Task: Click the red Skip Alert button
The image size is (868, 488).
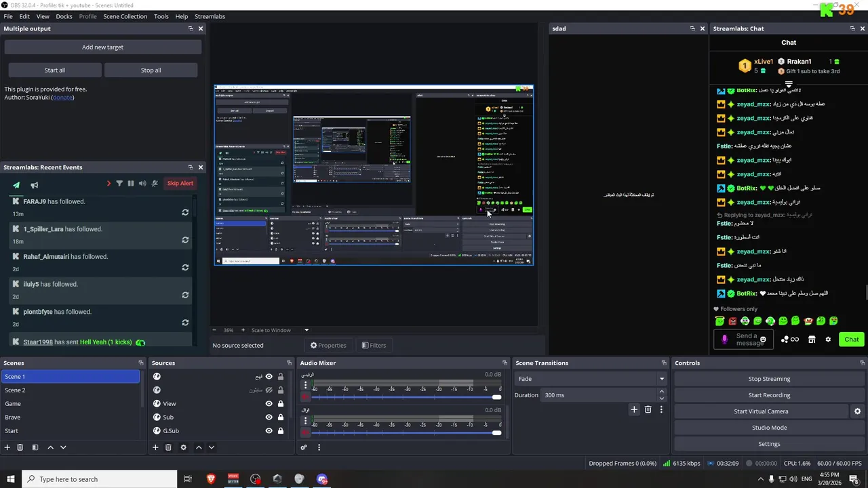Action: 180,184
